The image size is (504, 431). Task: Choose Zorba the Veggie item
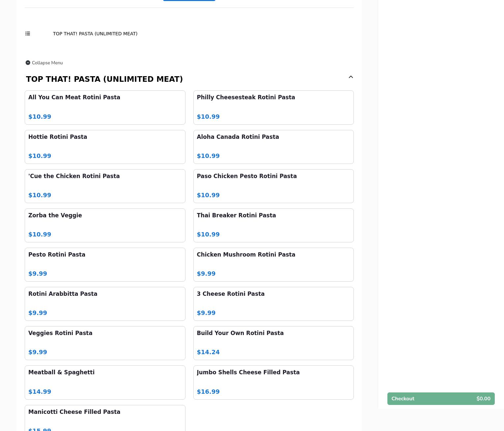[105, 225]
